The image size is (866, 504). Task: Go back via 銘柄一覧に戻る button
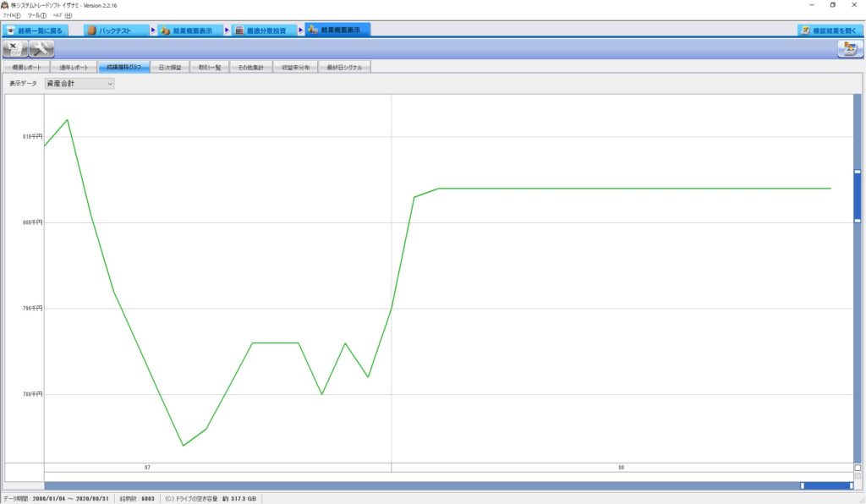34,30
